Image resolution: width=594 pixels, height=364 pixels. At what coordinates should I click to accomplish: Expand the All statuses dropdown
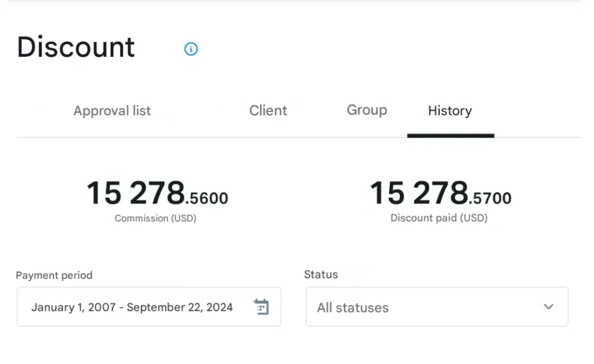(437, 307)
